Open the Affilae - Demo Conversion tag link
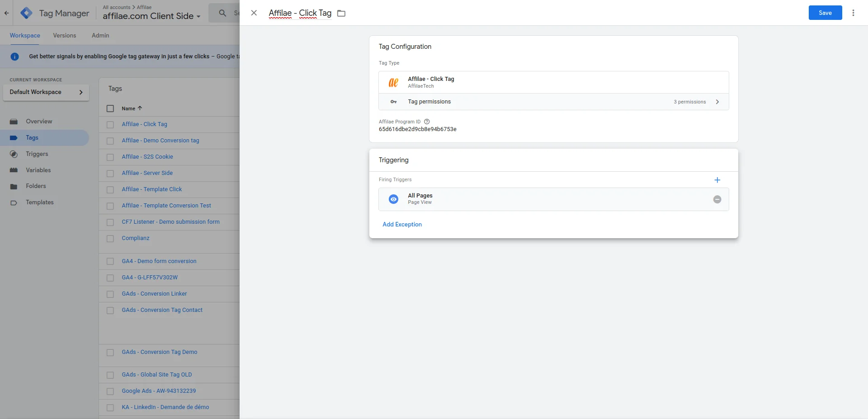 pyautogui.click(x=160, y=141)
